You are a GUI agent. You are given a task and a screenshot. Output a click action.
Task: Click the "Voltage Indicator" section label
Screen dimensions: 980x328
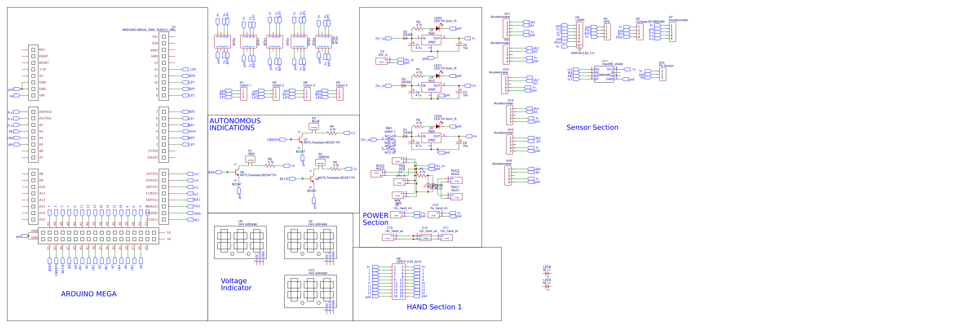(x=236, y=284)
